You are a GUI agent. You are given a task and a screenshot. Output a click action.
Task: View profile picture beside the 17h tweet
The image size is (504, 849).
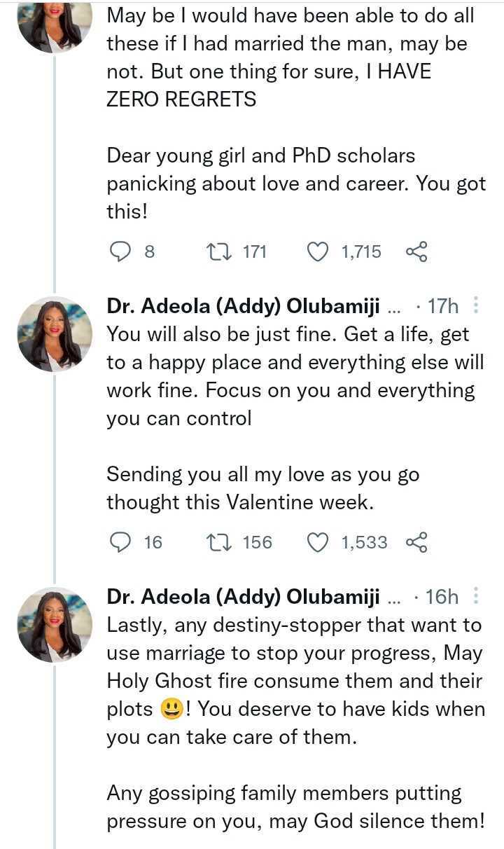coord(55,334)
